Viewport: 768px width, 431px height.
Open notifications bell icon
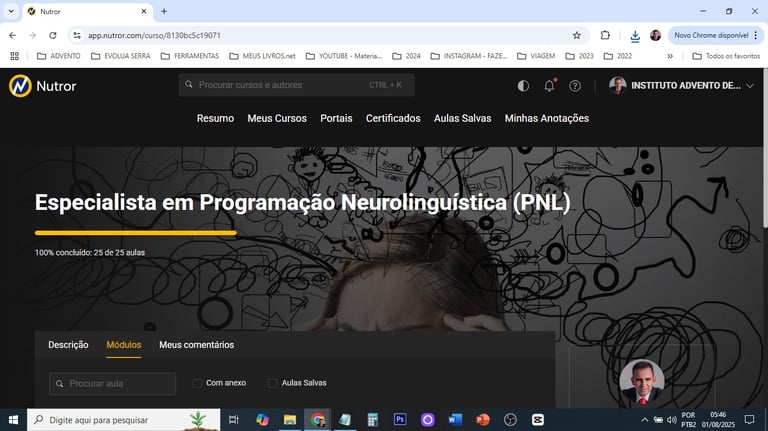[x=550, y=86]
